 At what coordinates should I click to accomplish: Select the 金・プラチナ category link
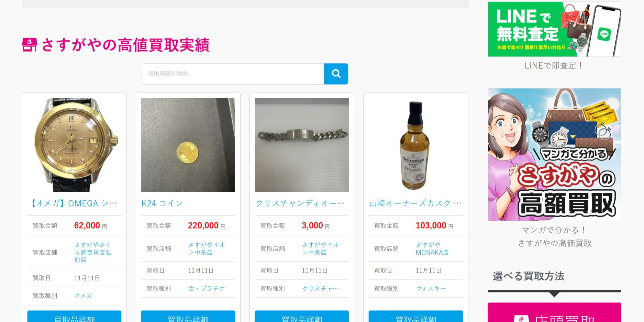click(206, 289)
